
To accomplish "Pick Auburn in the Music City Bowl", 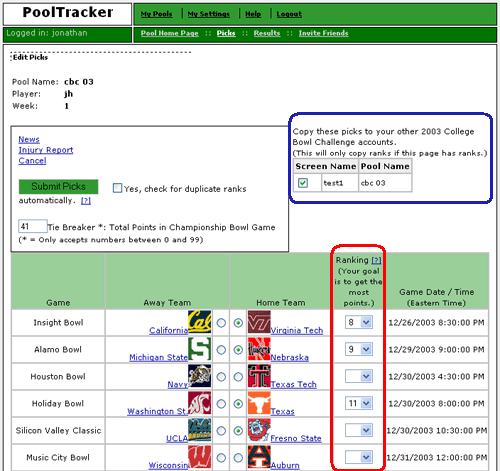I will point(238,458).
